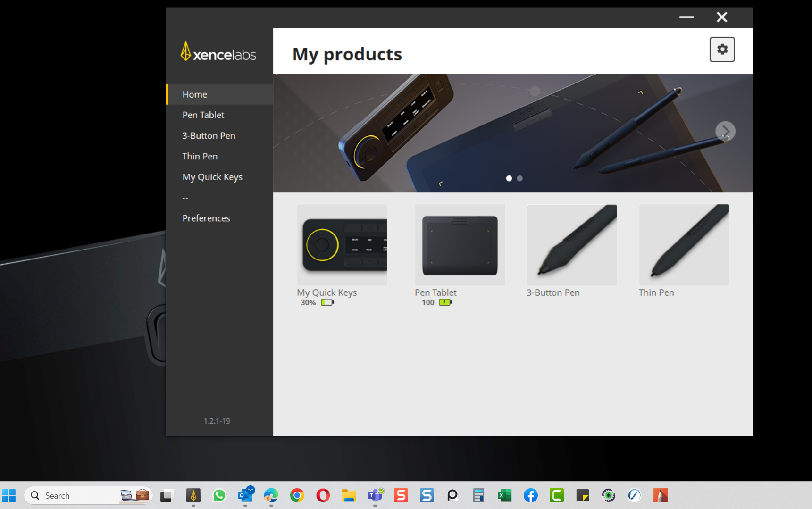Click the Quick Keys 30% battery icon

click(x=327, y=302)
